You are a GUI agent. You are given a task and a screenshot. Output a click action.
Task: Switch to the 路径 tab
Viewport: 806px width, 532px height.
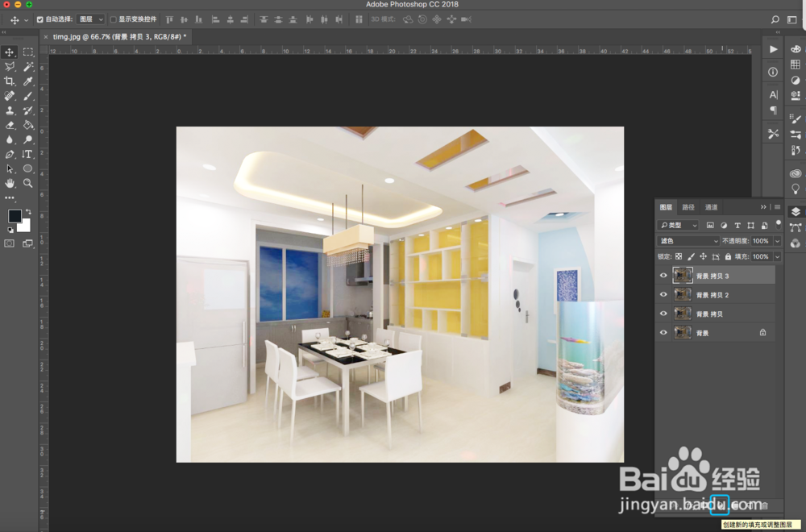point(688,207)
